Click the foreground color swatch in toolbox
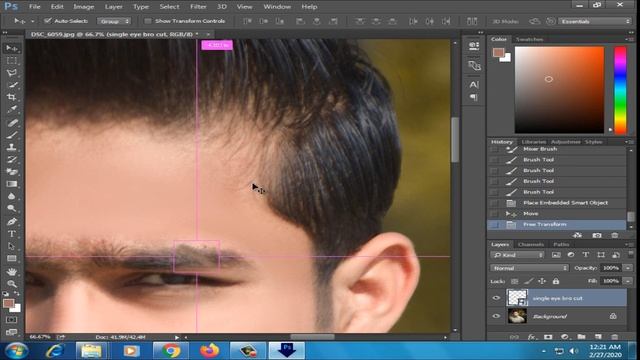This screenshot has width=640, height=360. tap(8, 304)
